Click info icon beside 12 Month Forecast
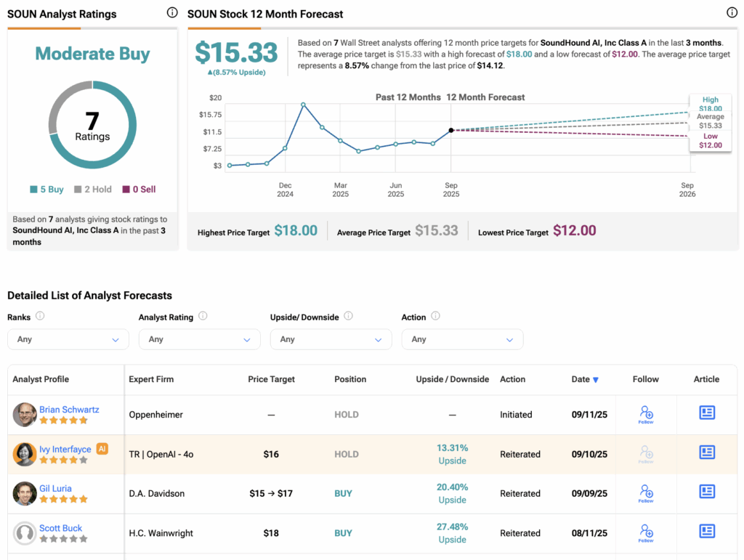 click(x=732, y=13)
